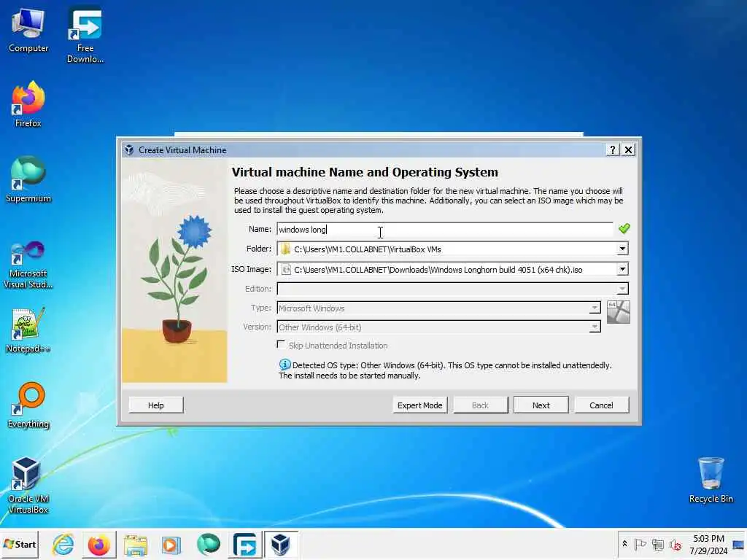The height and width of the screenshot is (560, 747).
Task: Switch to Free Download Manager on the taskbar
Action: 245,544
